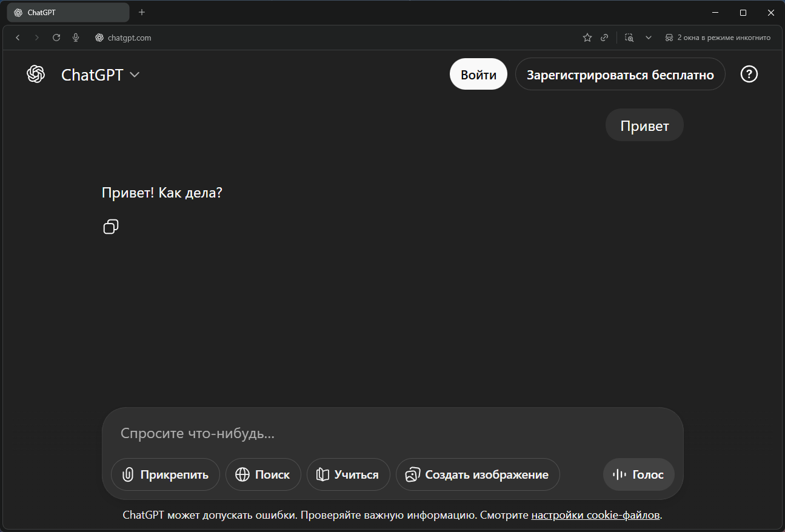Enable the Поиск web search tool
785x532 pixels.
click(x=263, y=474)
